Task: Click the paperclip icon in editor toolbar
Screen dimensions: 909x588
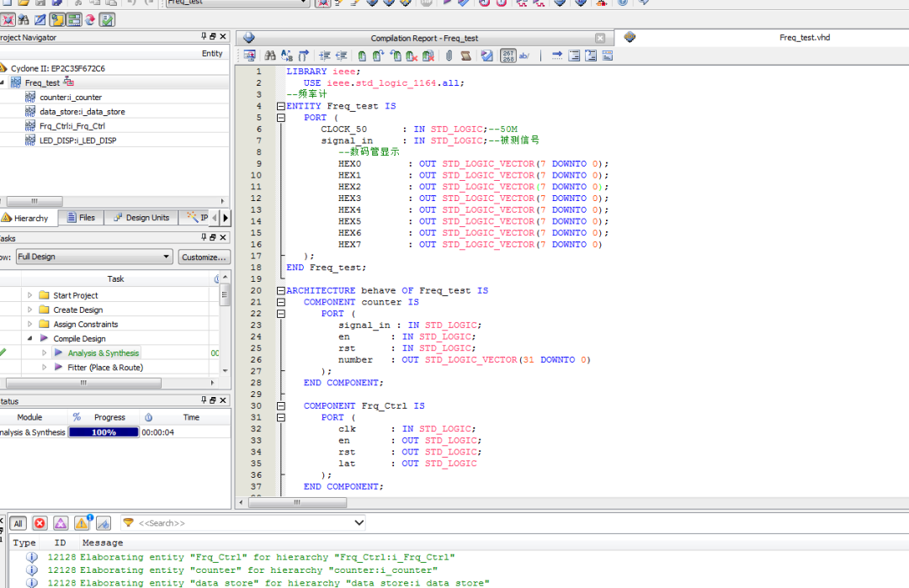Action: (449, 56)
